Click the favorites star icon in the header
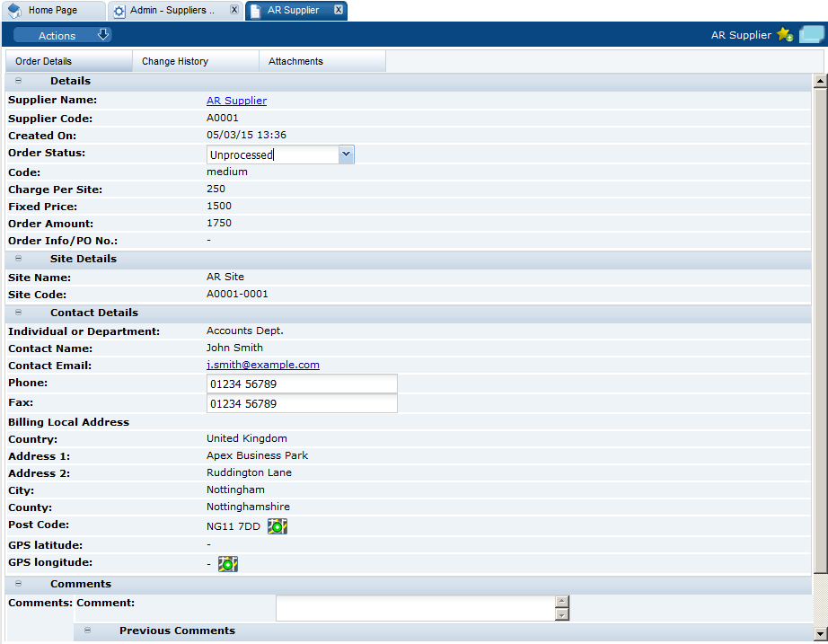828x644 pixels. tap(785, 34)
